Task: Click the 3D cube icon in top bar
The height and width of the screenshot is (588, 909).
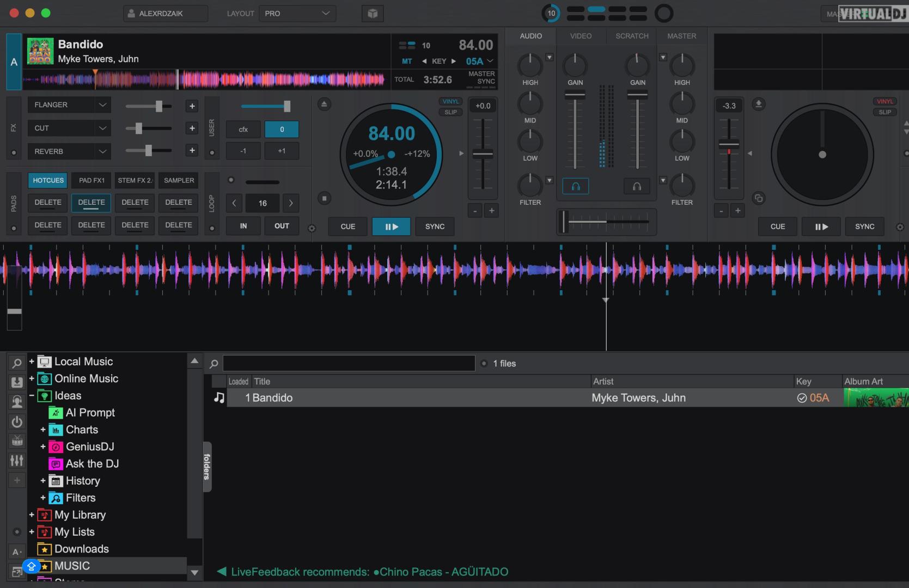Action: (373, 14)
